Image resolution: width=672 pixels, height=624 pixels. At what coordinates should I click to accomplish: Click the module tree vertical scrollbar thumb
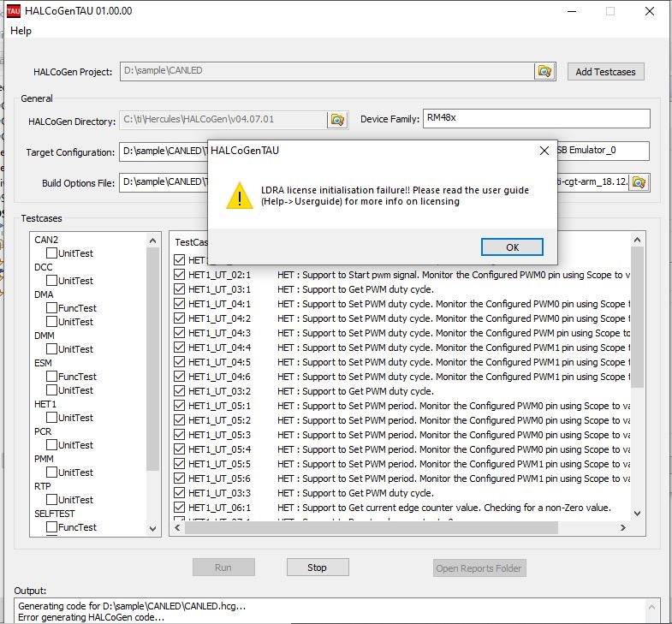[152, 360]
